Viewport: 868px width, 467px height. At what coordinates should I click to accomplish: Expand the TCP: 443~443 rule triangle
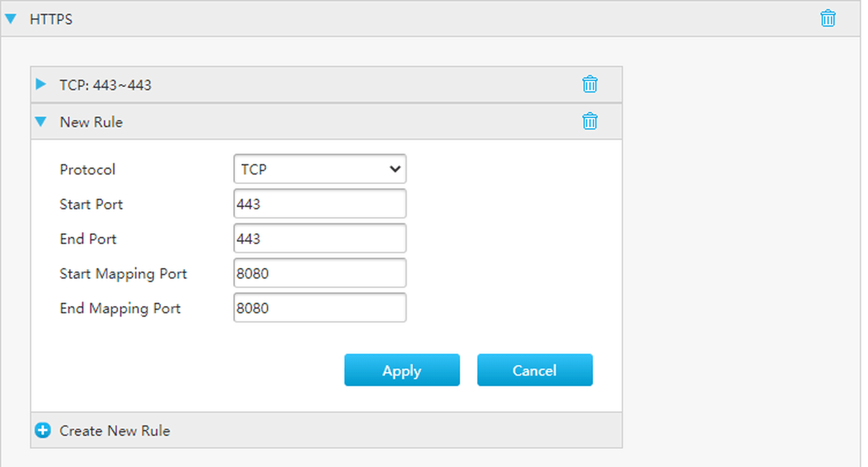click(x=41, y=85)
